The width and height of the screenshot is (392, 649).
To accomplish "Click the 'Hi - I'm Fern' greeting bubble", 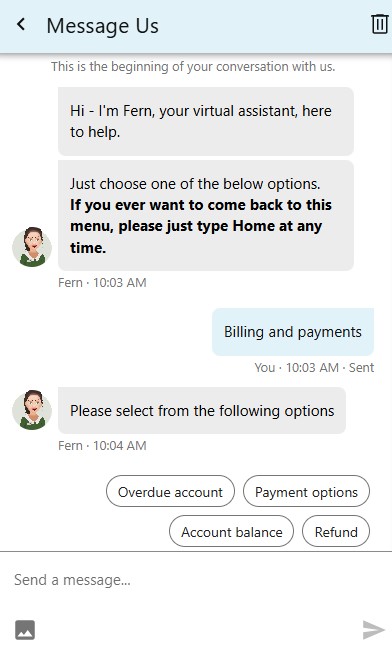I will (x=206, y=121).
